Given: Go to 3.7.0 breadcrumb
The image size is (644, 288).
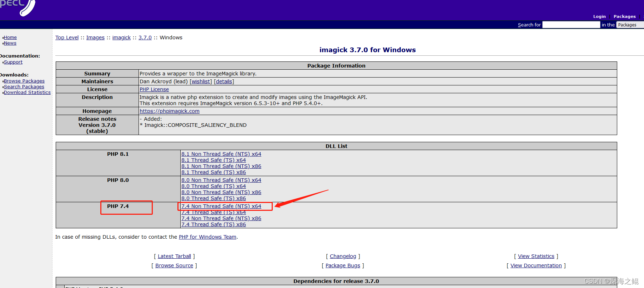Looking at the screenshot, I should click(145, 38).
